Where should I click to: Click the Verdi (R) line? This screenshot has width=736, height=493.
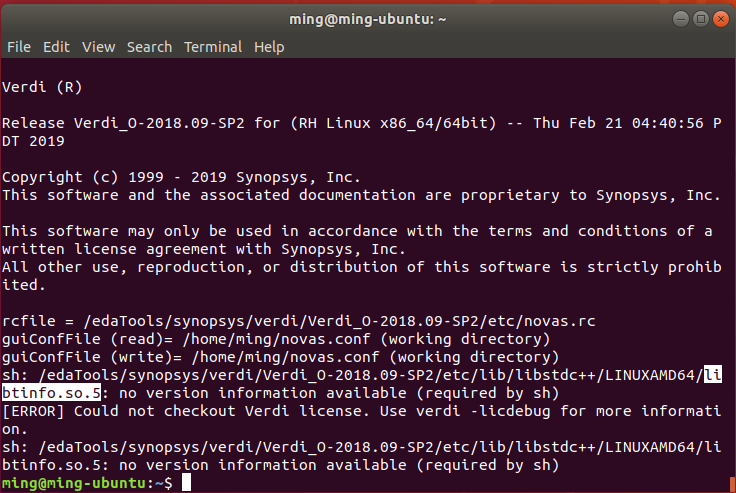tap(42, 87)
